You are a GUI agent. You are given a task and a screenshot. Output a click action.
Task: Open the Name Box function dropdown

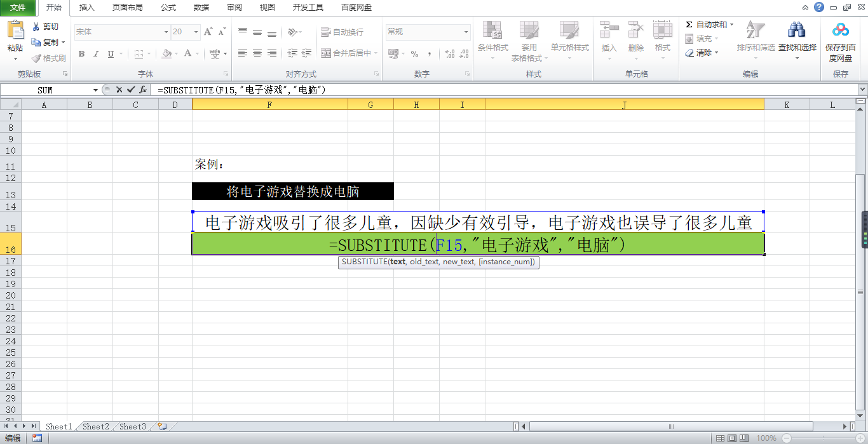pyautogui.click(x=96, y=90)
